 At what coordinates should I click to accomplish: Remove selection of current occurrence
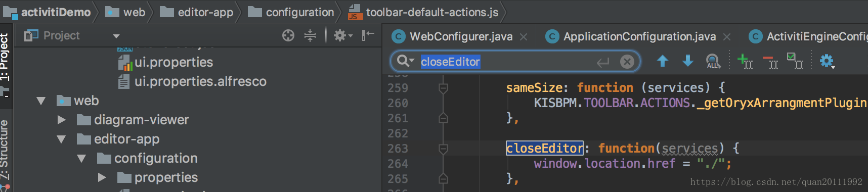[770, 62]
